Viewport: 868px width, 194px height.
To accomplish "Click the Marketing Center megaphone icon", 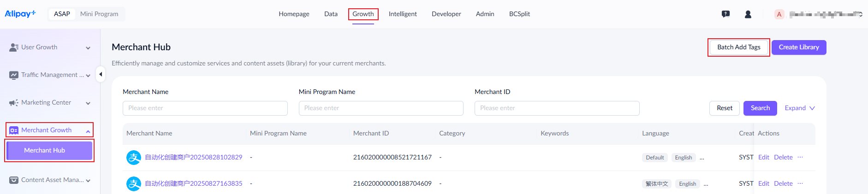I will click(x=14, y=103).
